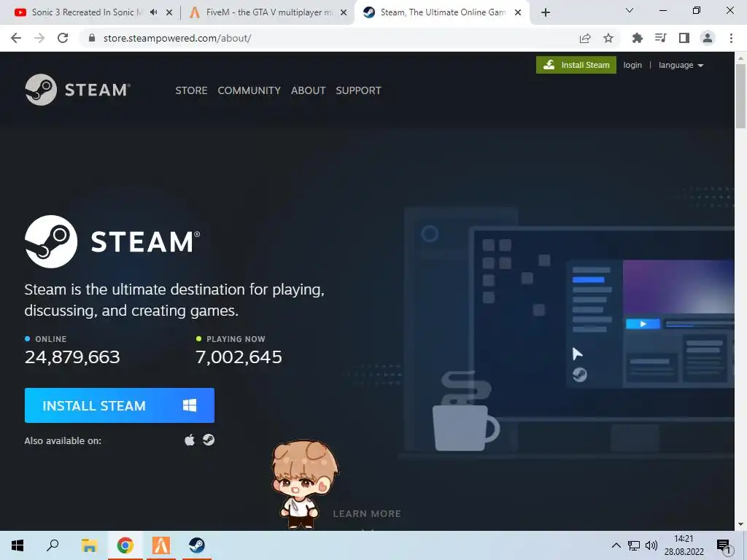Screen dimensions: 747x560
Task: Open the Chrome profile avatar
Action: click(708, 38)
